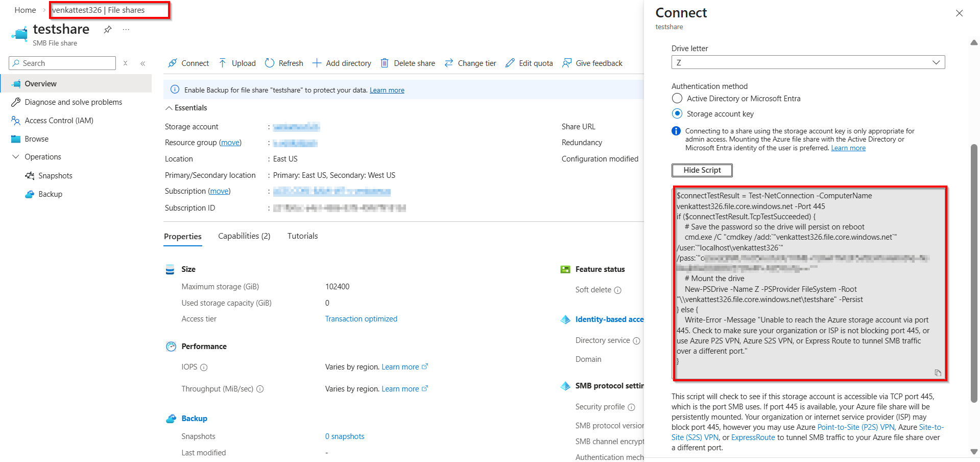Click the scroll up arrow in Connect panel
The width and height of the screenshot is (980, 462).
coord(974,43)
